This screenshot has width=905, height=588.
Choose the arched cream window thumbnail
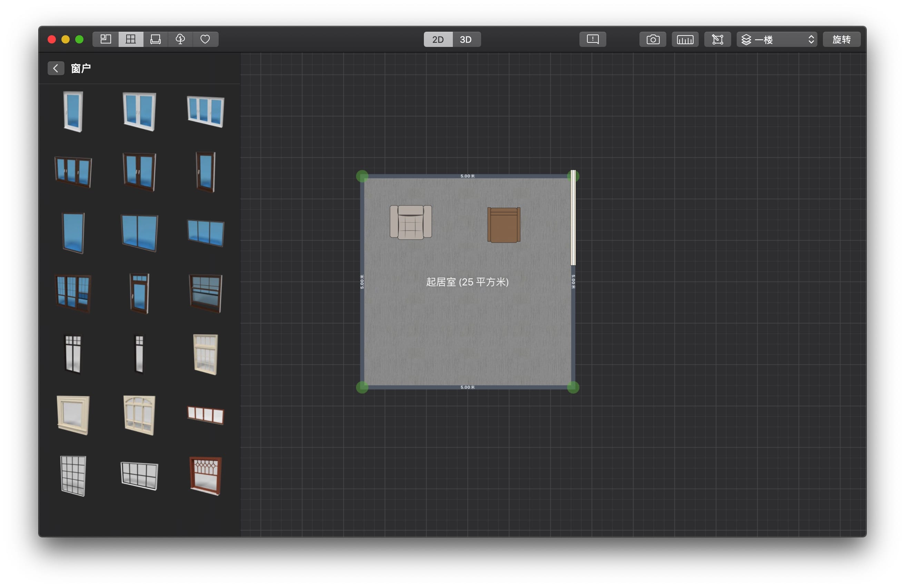(139, 415)
